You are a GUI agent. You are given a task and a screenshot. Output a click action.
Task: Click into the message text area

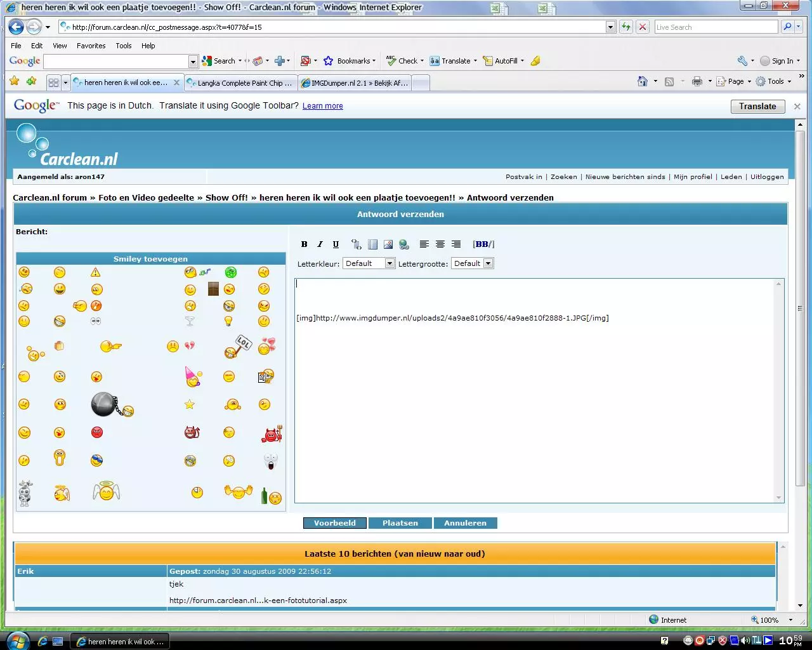[539, 390]
